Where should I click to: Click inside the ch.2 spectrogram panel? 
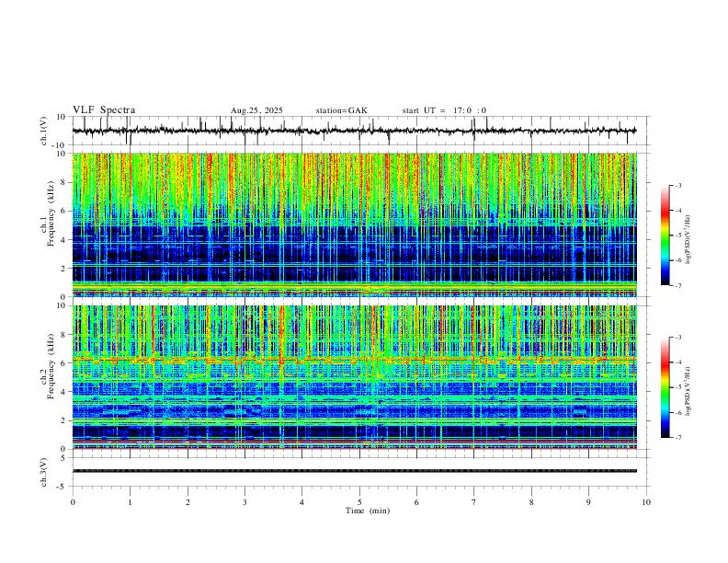(x=354, y=377)
